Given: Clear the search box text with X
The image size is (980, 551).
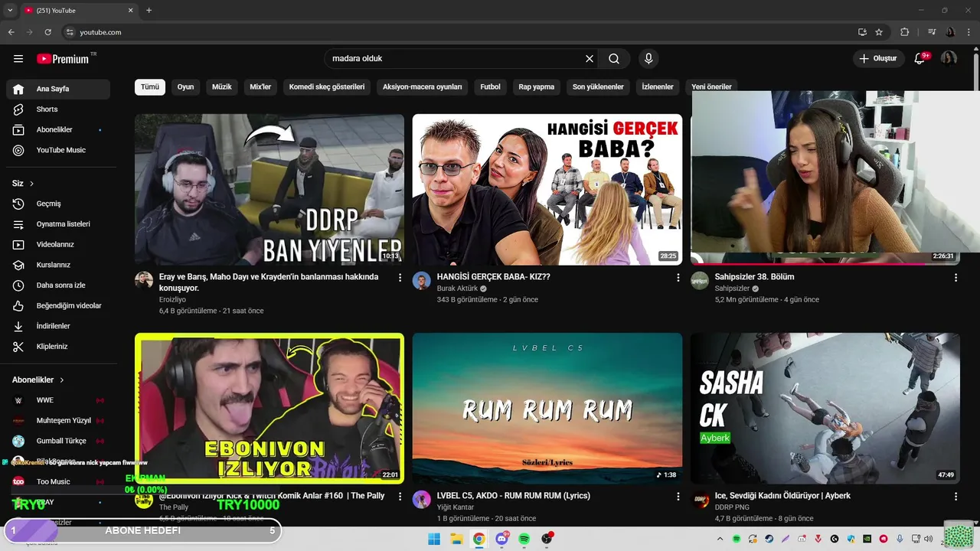Looking at the screenshot, I should click(590, 59).
